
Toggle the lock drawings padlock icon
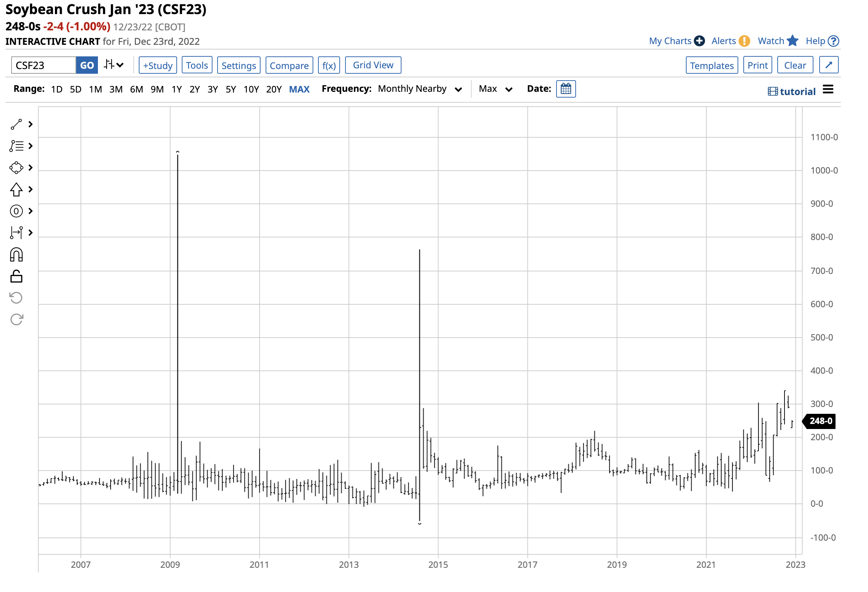(x=16, y=276)
